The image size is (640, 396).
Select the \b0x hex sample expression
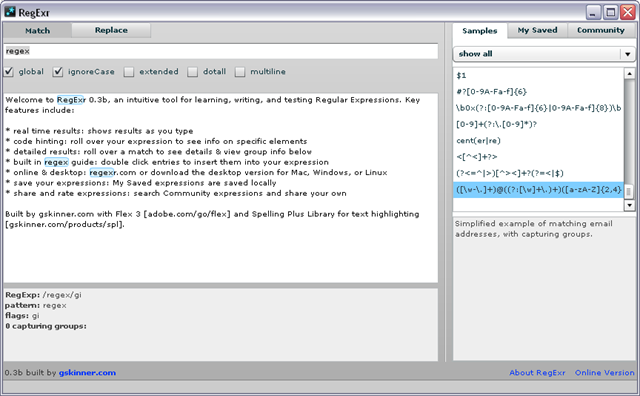click(x=538, y=108)
